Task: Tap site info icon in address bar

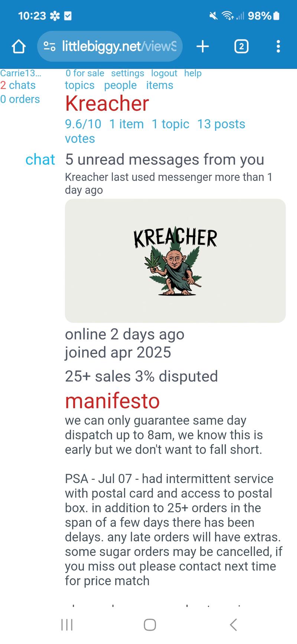Action: [49, 46]
